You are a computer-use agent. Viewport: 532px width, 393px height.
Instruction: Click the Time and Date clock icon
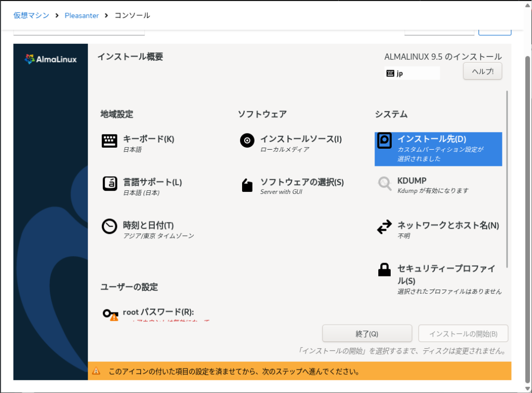tap(109, 227)
